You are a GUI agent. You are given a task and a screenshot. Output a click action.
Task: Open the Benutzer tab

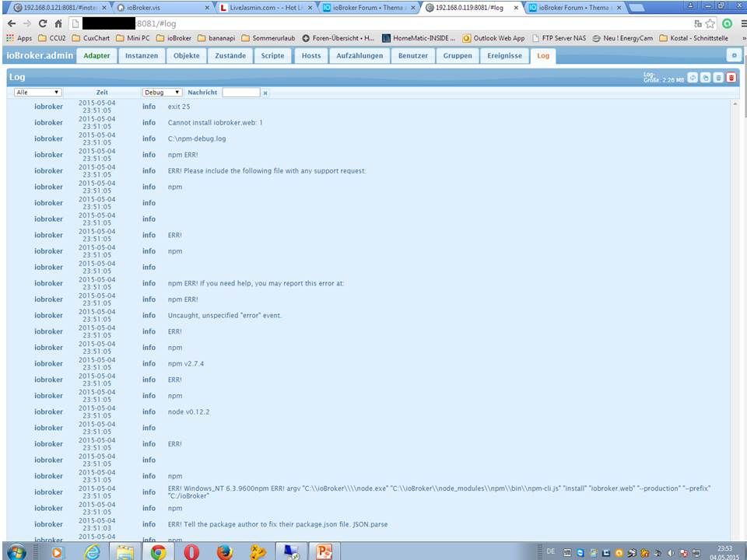point(413,56)
